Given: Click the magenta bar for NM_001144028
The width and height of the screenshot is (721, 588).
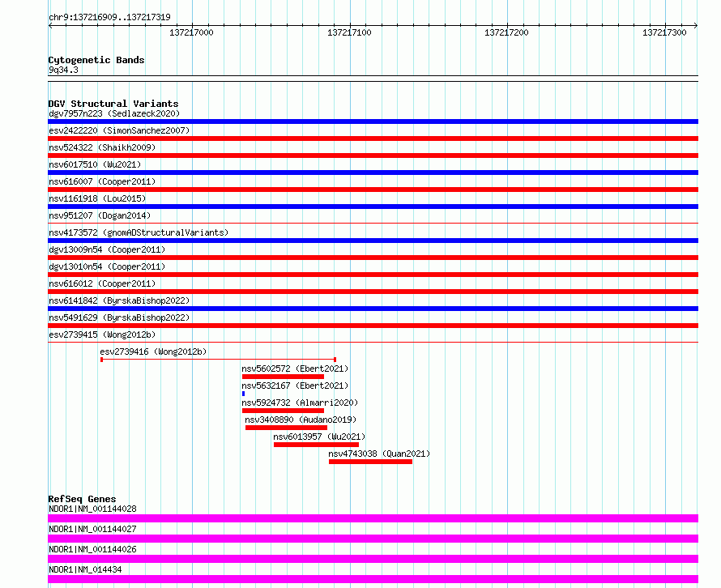Looking at the screenshot, I should [x=373, y=518].
